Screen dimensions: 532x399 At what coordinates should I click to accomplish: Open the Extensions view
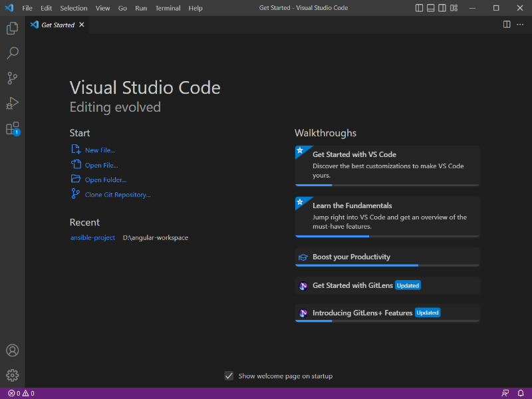click(x=12, y=128)
